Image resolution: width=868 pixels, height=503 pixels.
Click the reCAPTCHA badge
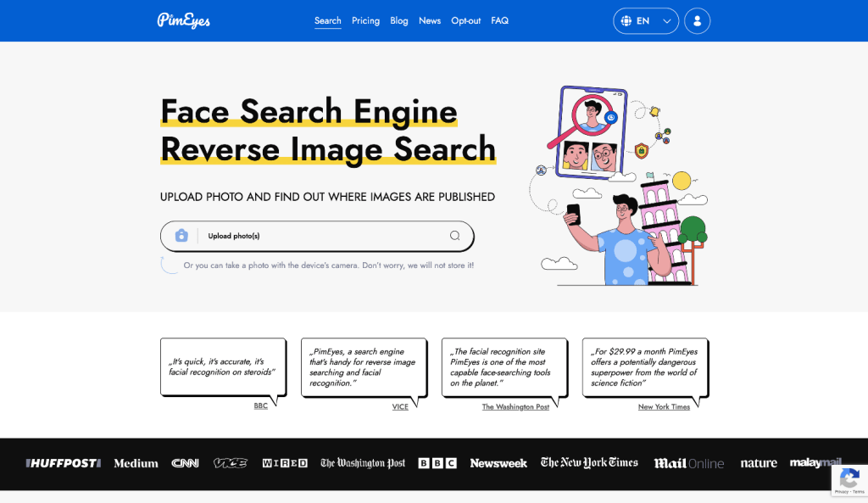click(x=849, y=480)
